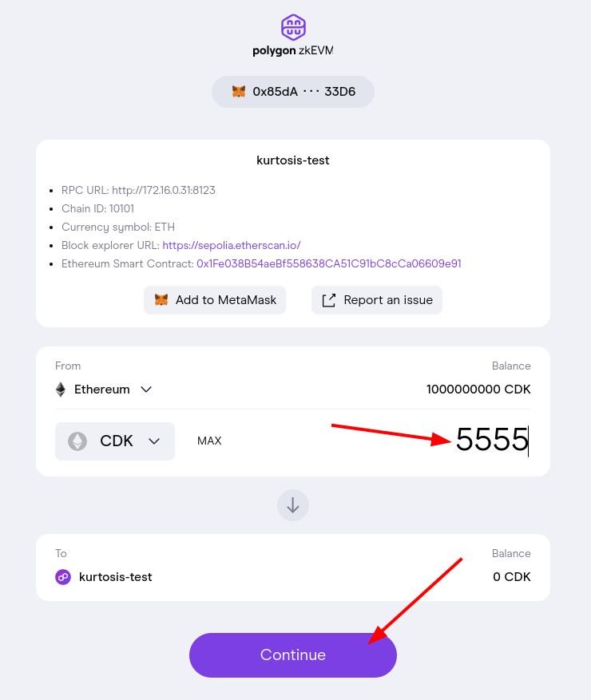Click the MetaMask fox in the address pill
591x700 pixels.
(239, 92)
